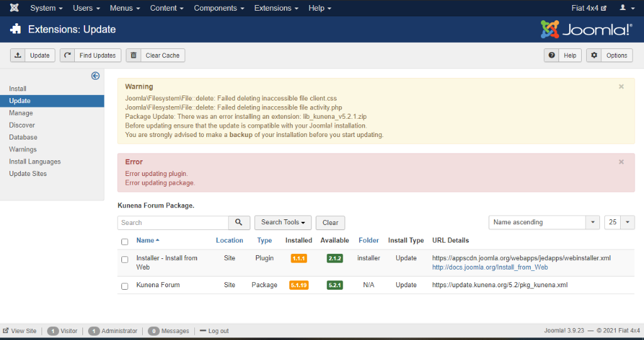Screen dimensions: 644x340
Task: Check the Installer - Install from Web row
Action: 125,260
